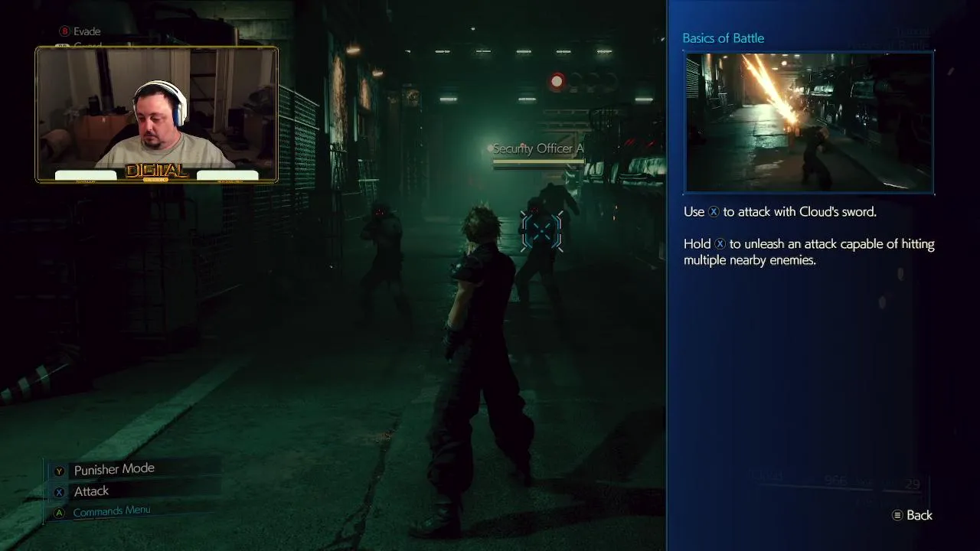The image size is (980, 551).
Task: Click the Y button icon beside Punisher Mode
Action: click(59, 471)
